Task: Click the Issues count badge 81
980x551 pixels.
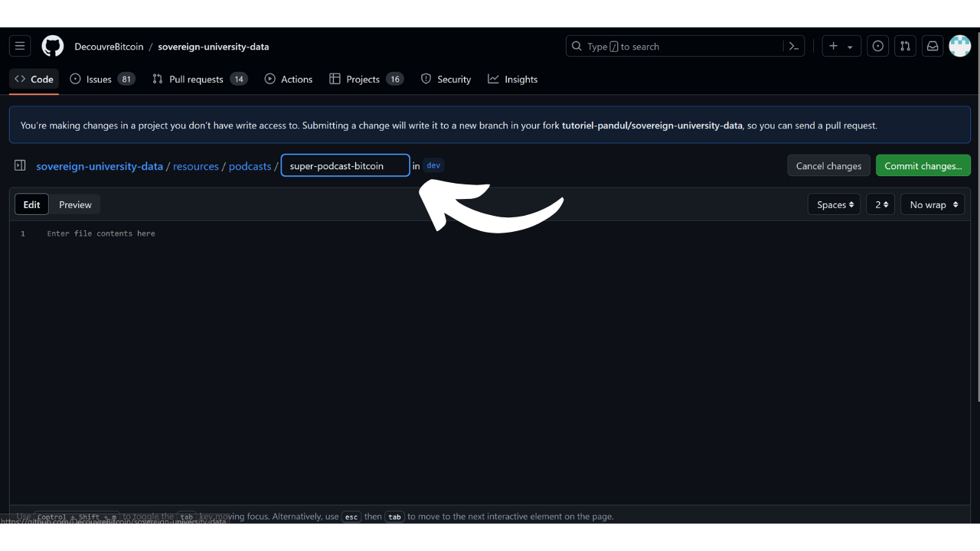Action: (x=126, y=79)
